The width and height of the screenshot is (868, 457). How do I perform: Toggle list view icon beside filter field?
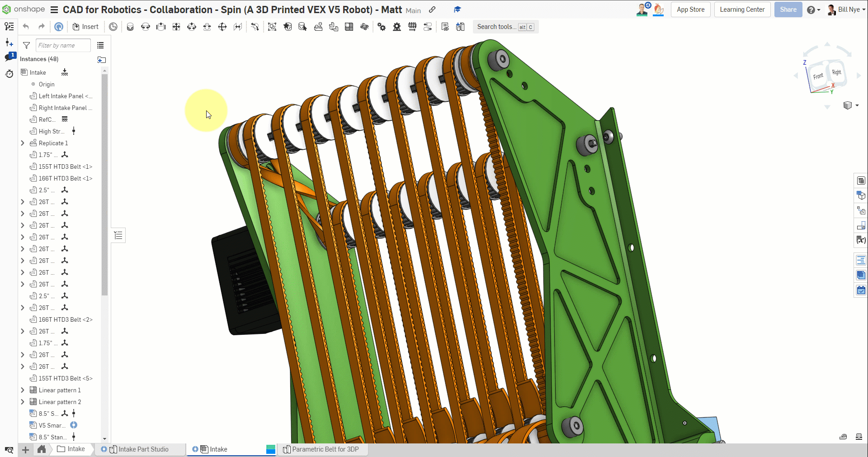[100, 45]
